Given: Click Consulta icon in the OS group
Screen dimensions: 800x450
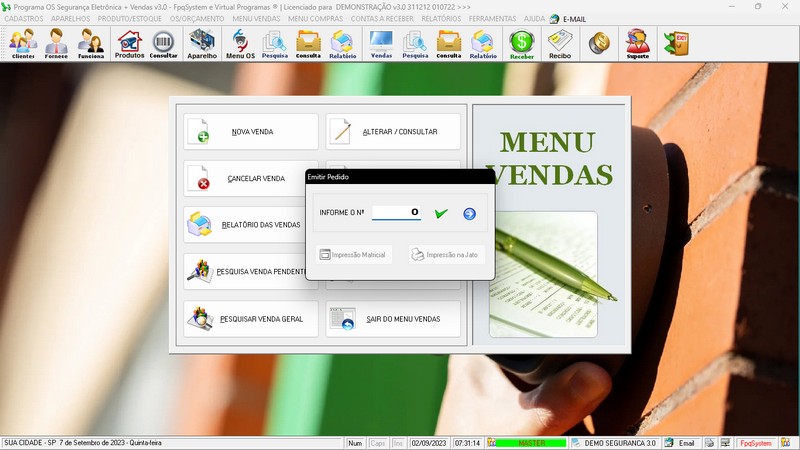Looking at the screenshot, I should tap(308, 44).
